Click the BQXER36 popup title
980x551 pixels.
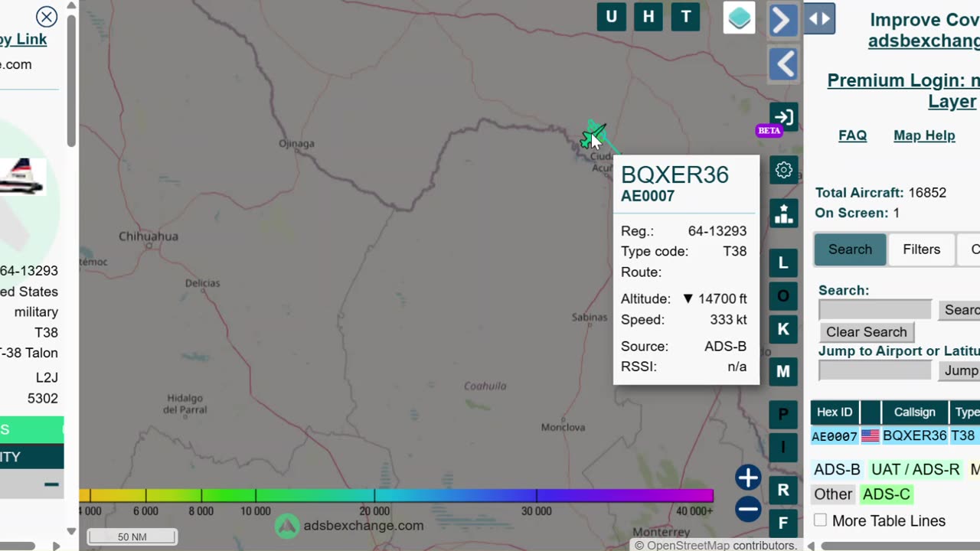[675, 174]
